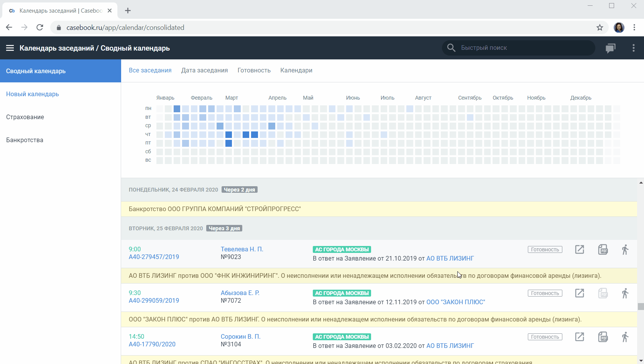Open АО ВТБ ЛИЗИНГ link in 9:00 hearing
The height and width of the screenshot is (364, 644).
[x=450, y=258]
